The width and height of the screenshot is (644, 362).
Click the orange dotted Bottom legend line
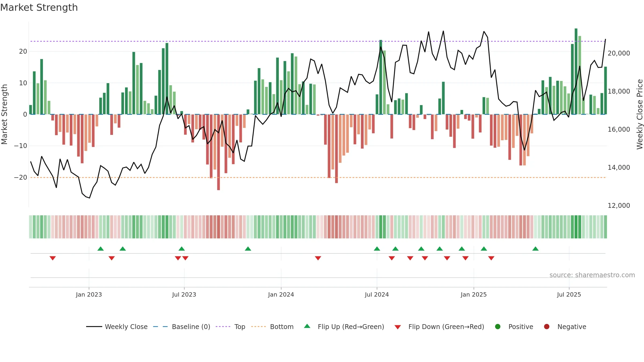[259, 327]
